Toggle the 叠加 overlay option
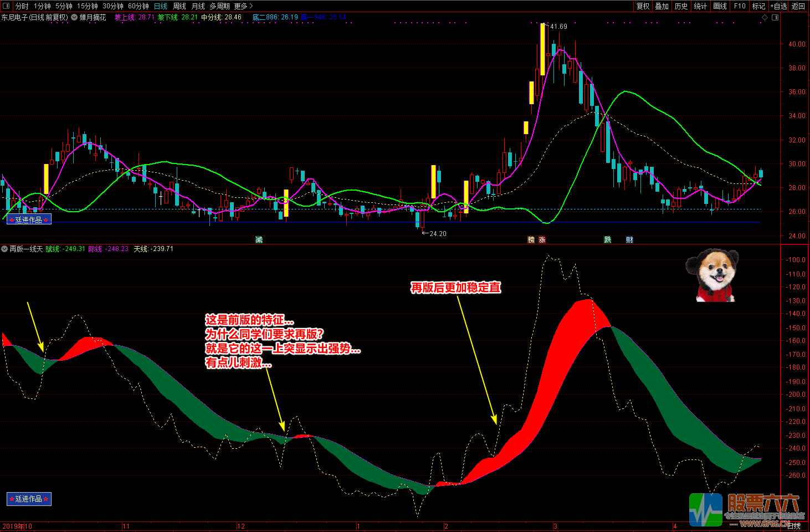The image size is (810, 532). click(662, 6)
